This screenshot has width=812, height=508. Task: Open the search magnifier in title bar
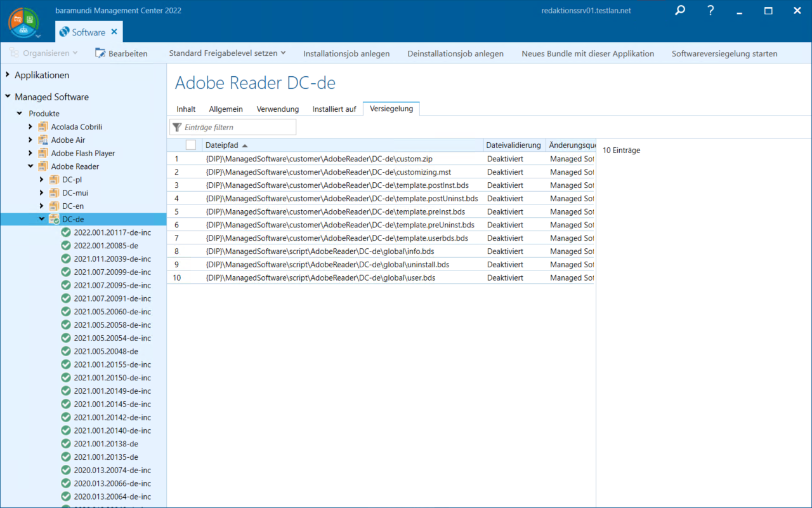pyautogui.click(x=680, y=11)
